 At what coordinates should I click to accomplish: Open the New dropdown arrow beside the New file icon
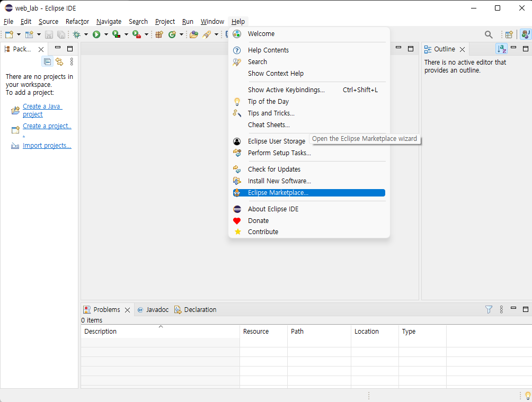(x=19, y=34)
